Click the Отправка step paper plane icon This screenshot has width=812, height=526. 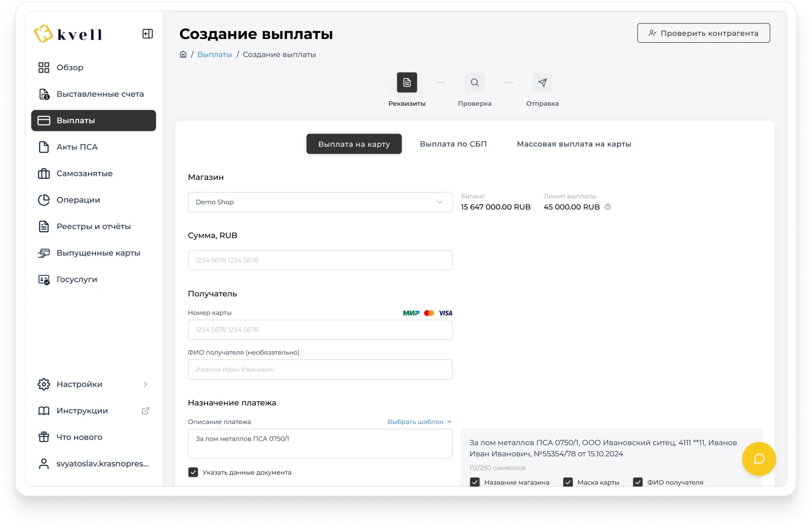pos(542,83)
